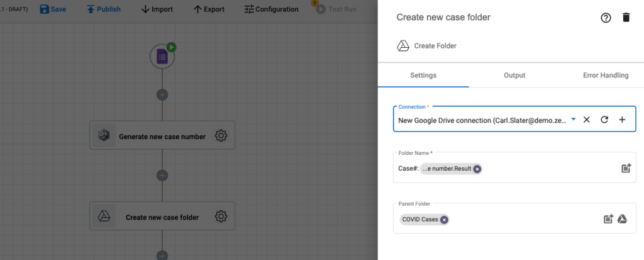
Task: Click the Test Run button
Action: (336, 9)
